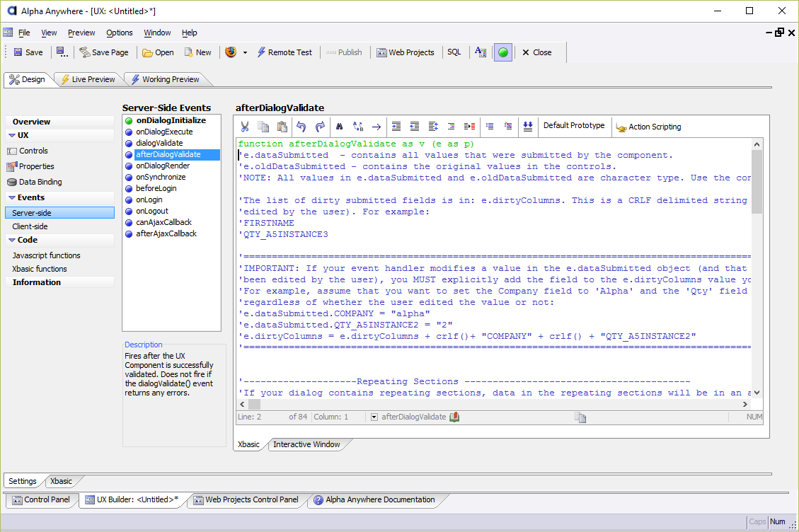Click the Copy icon in the editor toolbar
Viewport: 799px width, 532px height.
point(263,127)
